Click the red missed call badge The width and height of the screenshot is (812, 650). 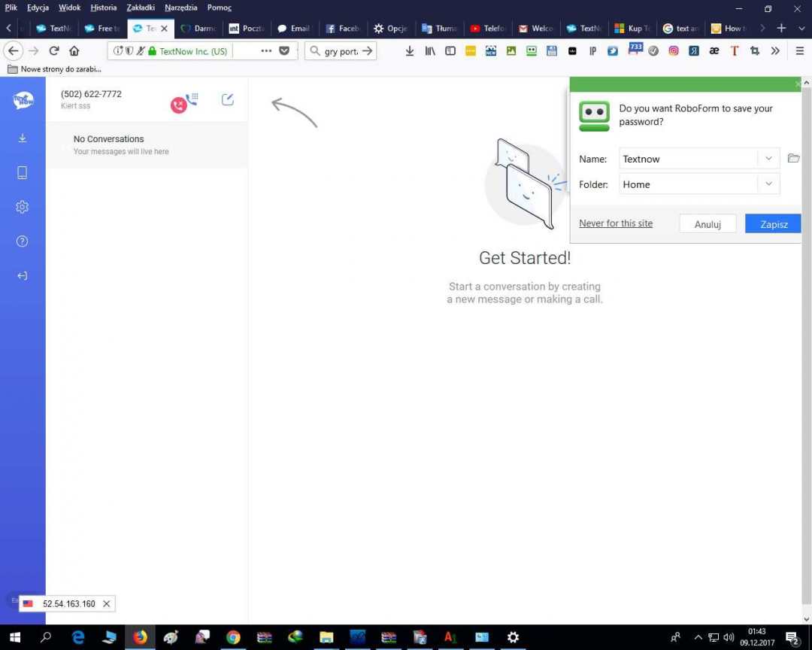tap(178, 105)
